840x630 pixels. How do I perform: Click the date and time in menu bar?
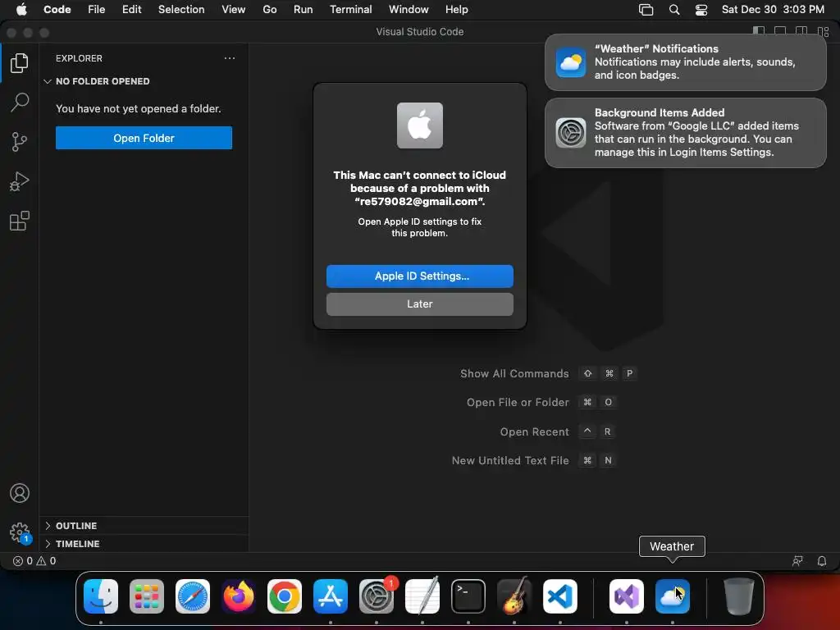click(x=773, y=10)
